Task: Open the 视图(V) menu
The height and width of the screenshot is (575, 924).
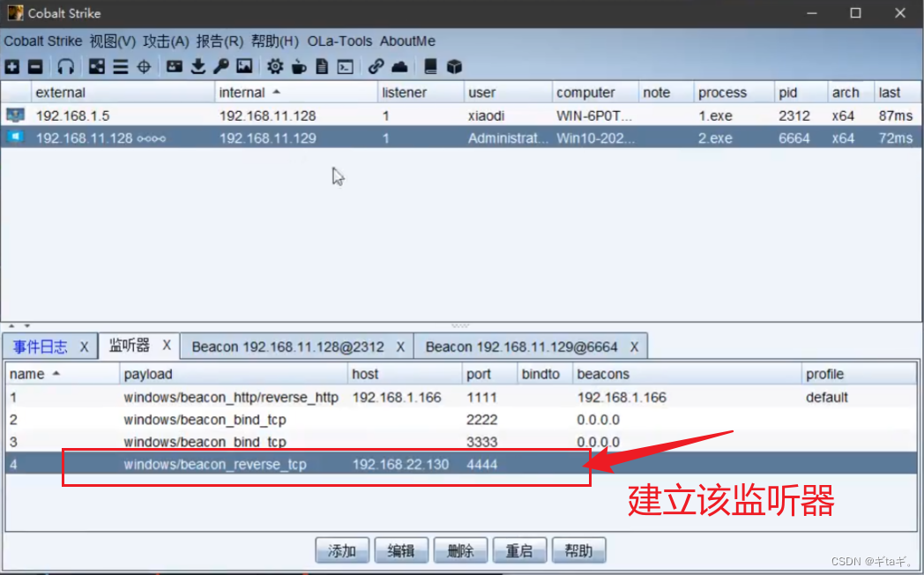Action: [x=113, y=41]
